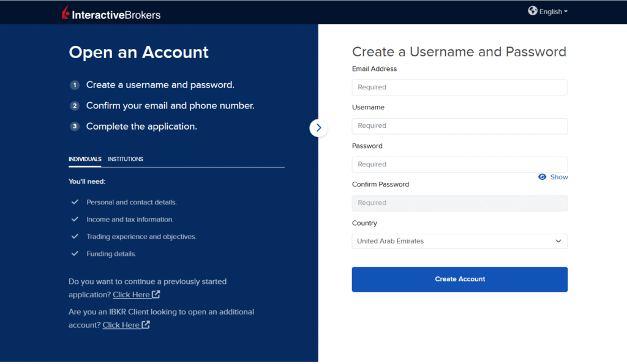Toggle password visibility with Show

tap(558, 177)
